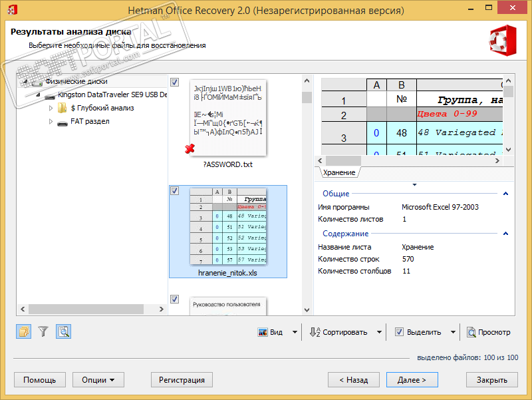Collapse the Физические диски tree node
This screenshot has width=532, height=400.
[x=25, y=81]
